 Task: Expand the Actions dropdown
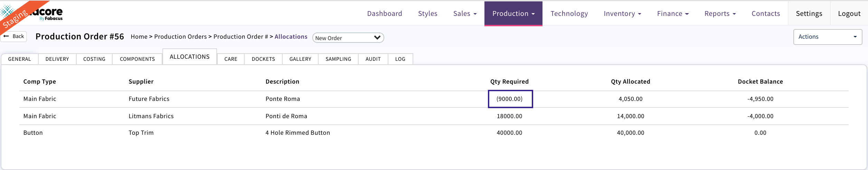coord(827,37)
